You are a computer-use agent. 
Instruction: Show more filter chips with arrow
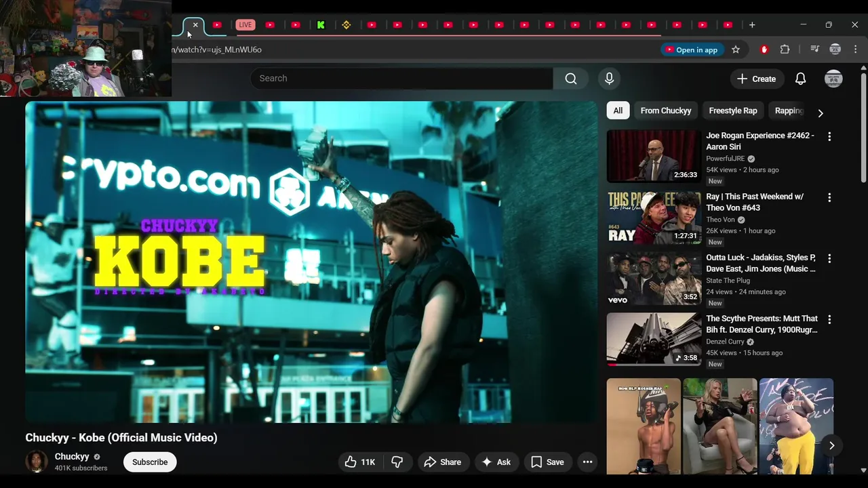click(821, 113)
